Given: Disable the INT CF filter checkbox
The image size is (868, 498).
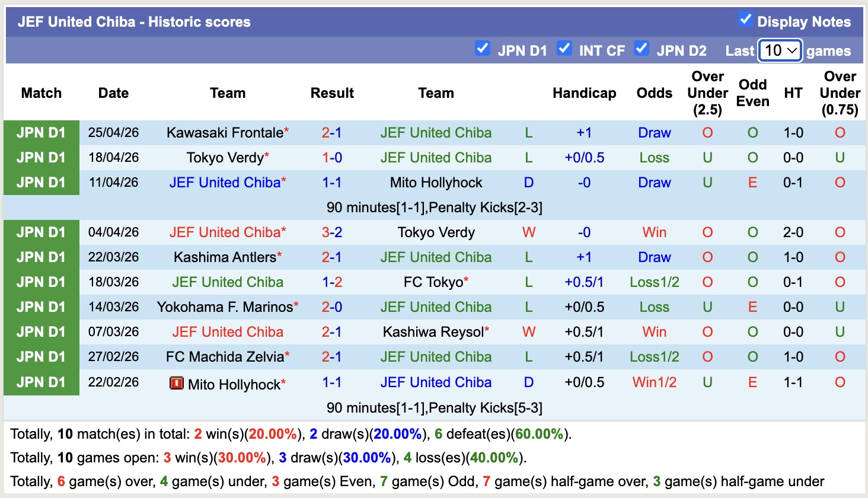Looking at the screenshot, I should click(x=564, y=49).
